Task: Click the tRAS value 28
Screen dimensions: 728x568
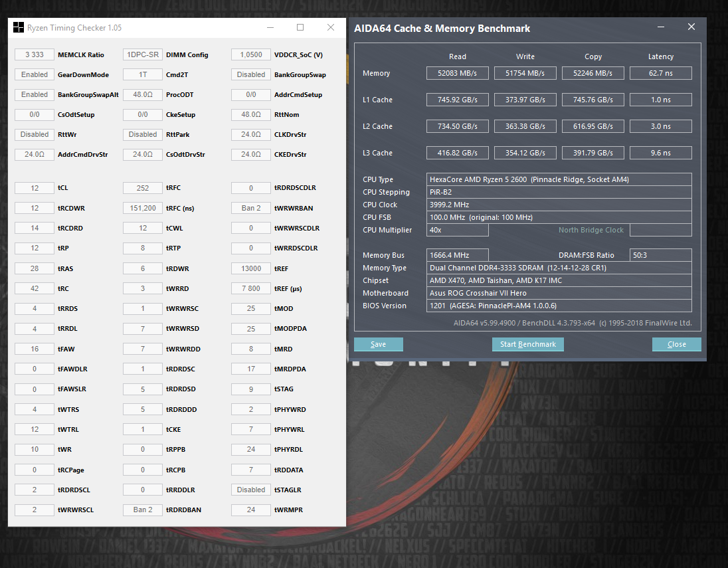Action: (x=35, y=268)
